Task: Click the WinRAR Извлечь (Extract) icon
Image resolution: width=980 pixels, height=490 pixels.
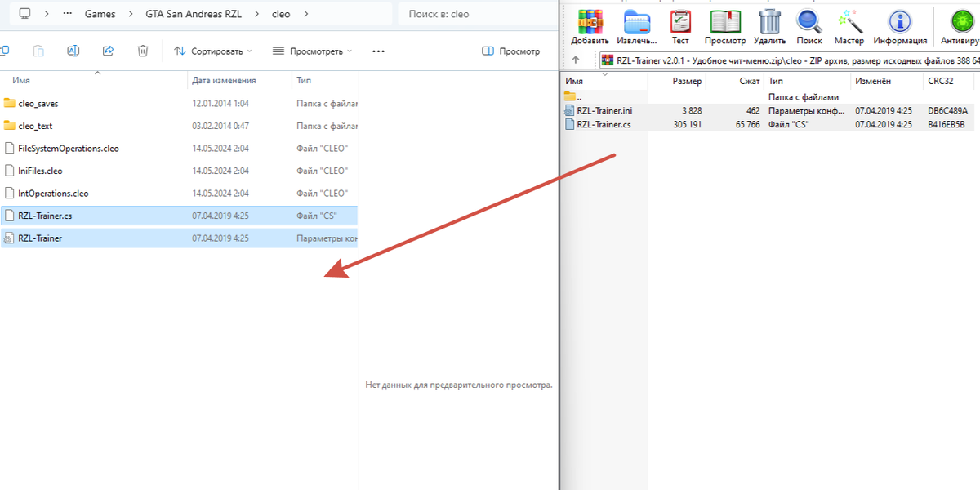Action: 637,22
